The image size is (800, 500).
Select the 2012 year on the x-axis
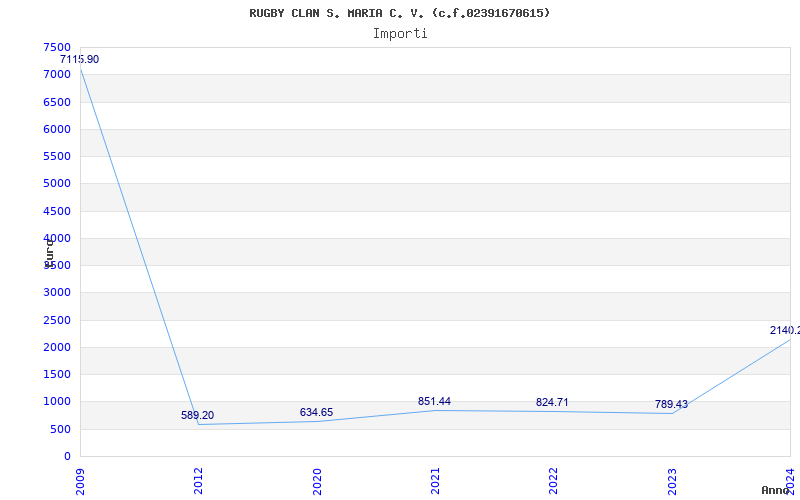click(199, 480)
